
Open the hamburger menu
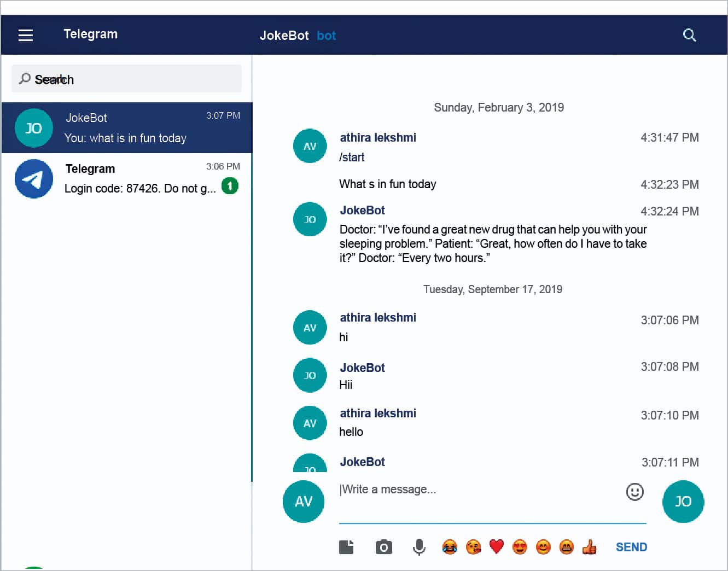coord(26,34)
